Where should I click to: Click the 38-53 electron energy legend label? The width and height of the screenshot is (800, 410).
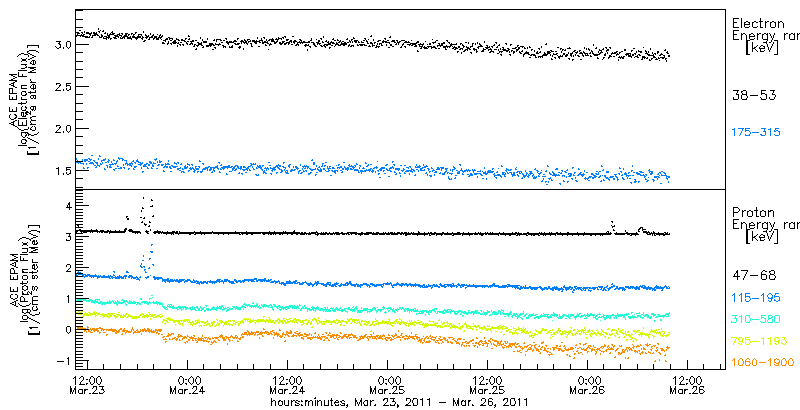tap(754, 95)
